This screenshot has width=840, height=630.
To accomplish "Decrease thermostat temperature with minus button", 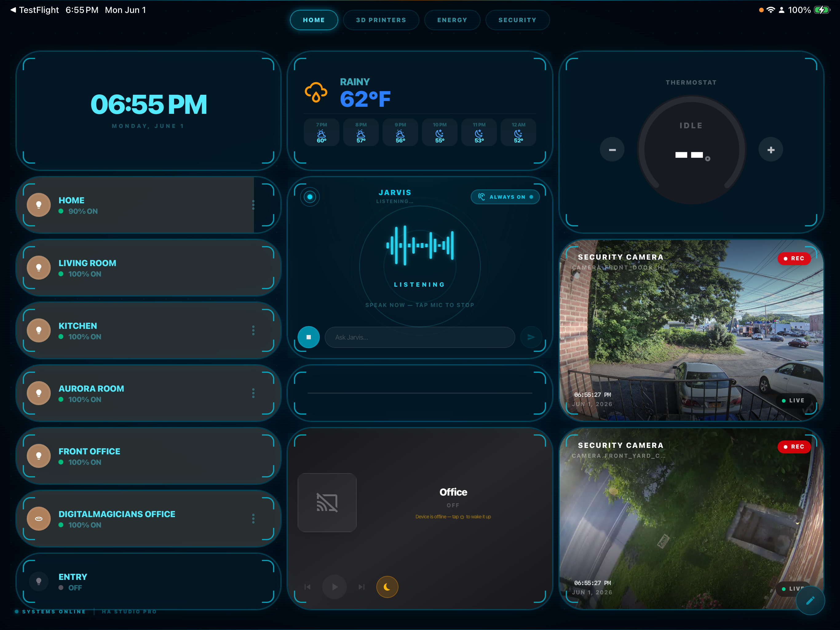I will click(612, 150).
